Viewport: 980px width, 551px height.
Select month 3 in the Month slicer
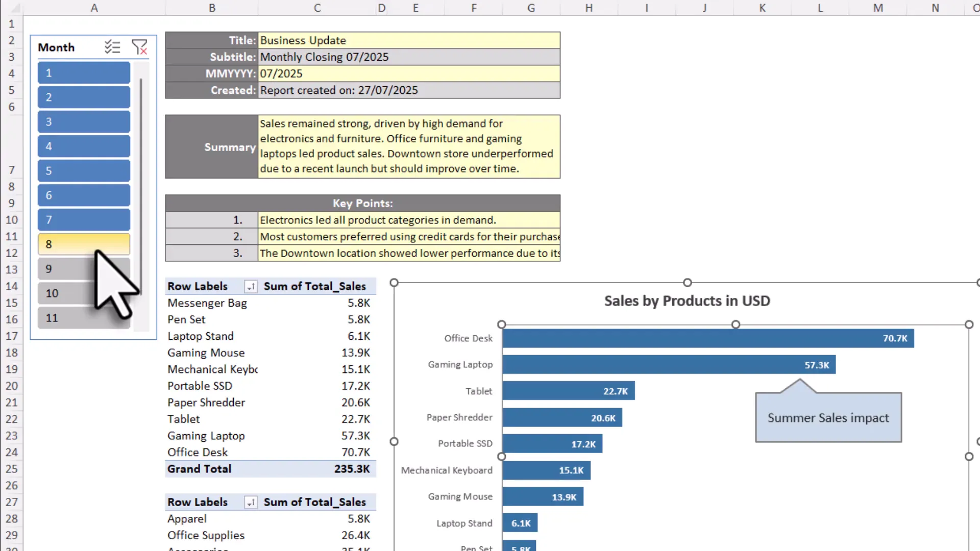[83, 121]
